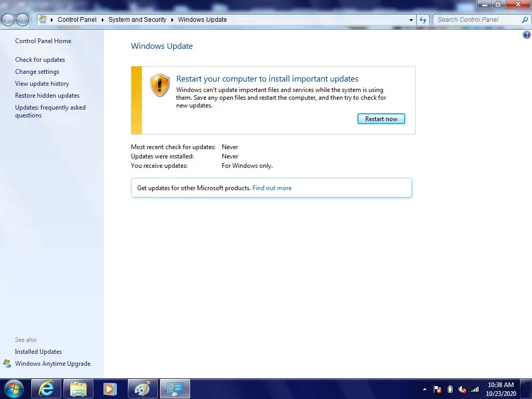Viewport: 532px width, 399px height.
Task: Click Control Panel taskbar button
Action: point(175,389)
